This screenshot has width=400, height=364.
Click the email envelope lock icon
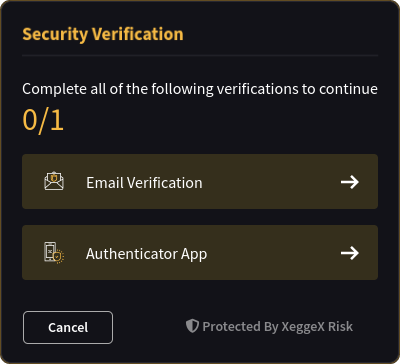pyautogui.click(x=54, y=181)
